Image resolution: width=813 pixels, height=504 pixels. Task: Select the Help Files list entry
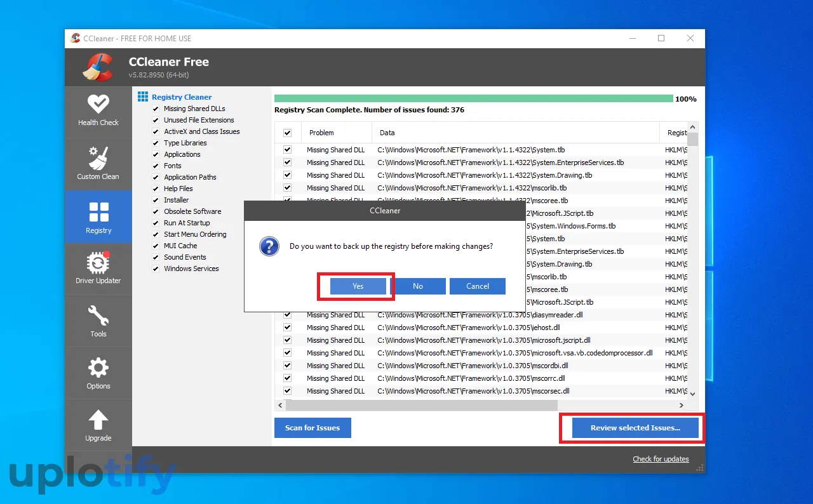click(178, 189)
